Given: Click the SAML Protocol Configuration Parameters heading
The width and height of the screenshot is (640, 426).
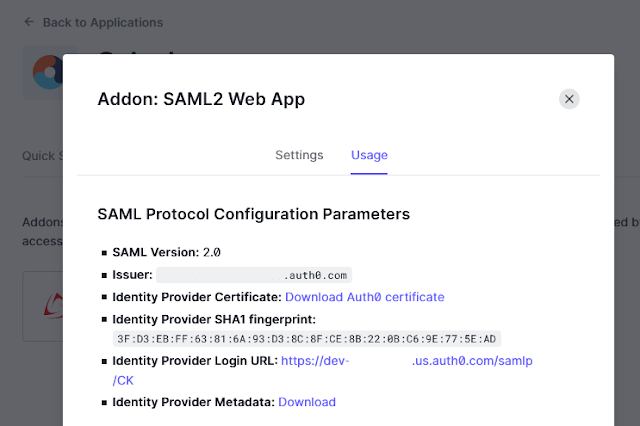Looking at the screenshot, I should (x=253, y=214).
